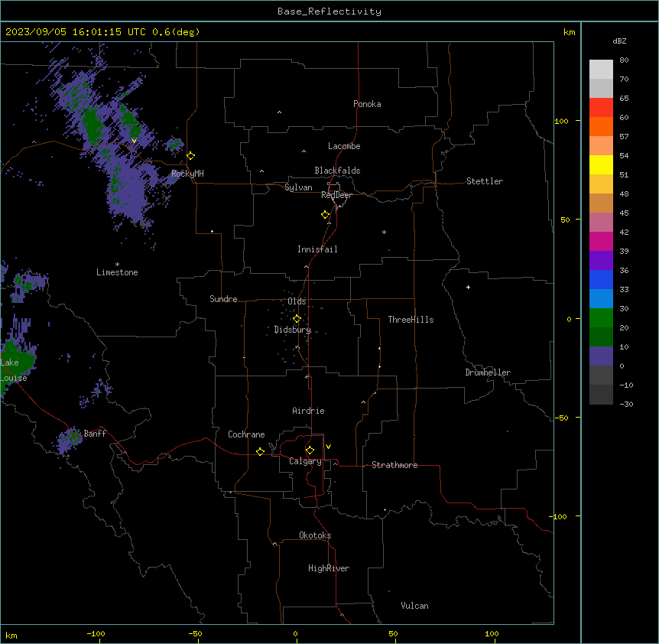Select the Strathmore town label

(394, 465)
